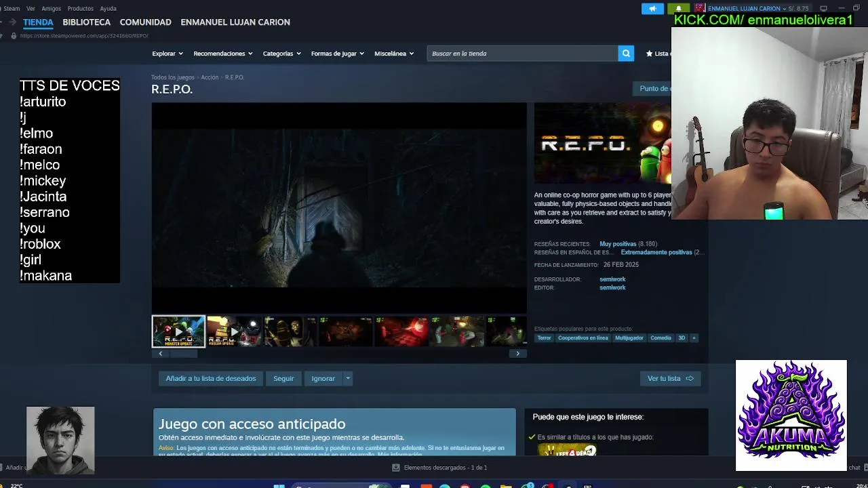Select the Multijugador tag
Viewport: 868px width, 488px height.
(x=629, y=338)
